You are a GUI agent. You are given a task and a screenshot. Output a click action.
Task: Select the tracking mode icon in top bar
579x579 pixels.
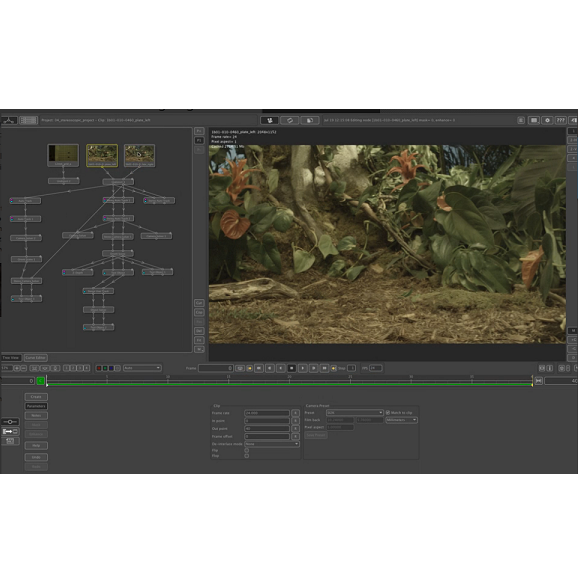point(270,120)
